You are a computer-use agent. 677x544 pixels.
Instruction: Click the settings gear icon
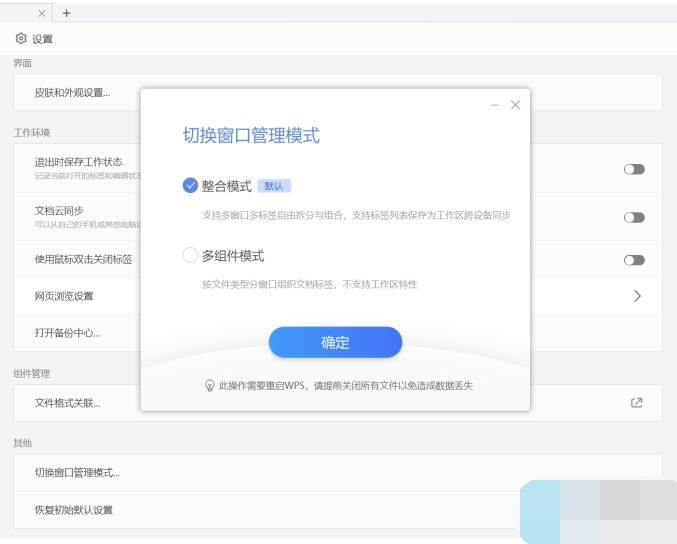pyautogui.click(x=21, y=39)
